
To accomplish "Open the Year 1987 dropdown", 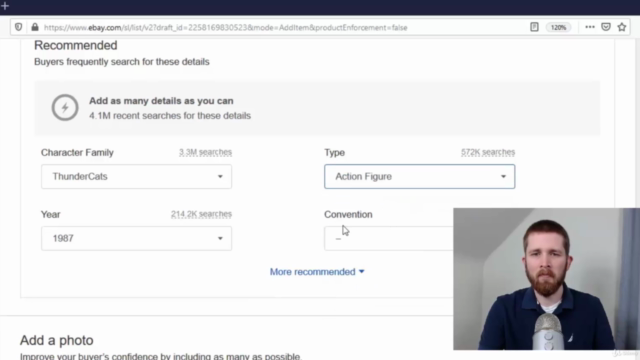I will [136, 238].
